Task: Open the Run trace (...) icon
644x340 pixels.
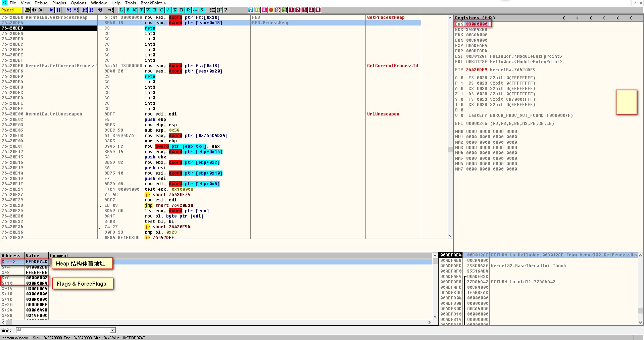Action: coord(195,10)
